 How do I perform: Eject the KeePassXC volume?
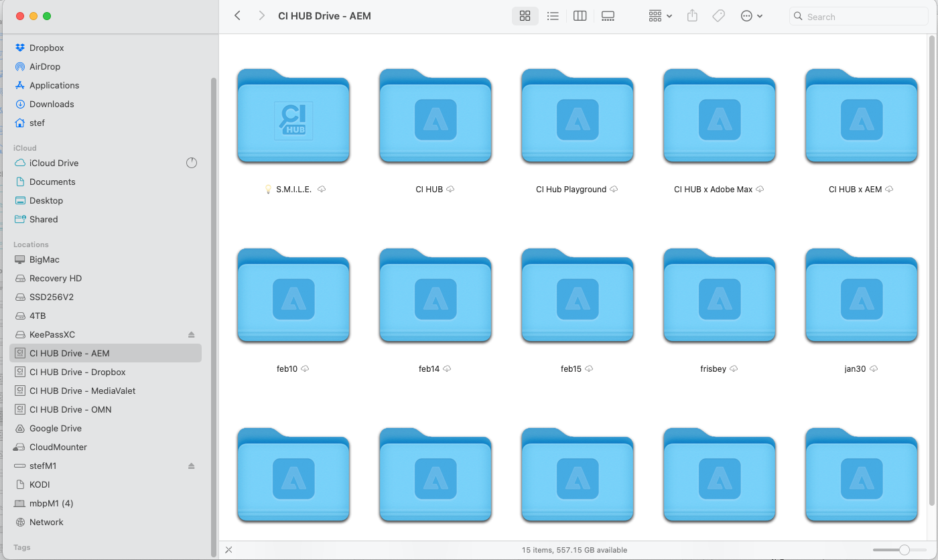click(x=191, y=334)
